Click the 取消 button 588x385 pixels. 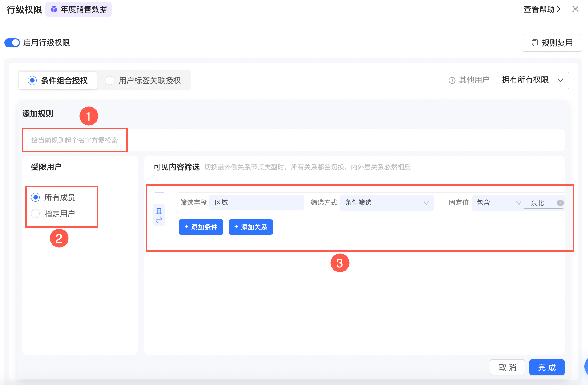point(507,367)
